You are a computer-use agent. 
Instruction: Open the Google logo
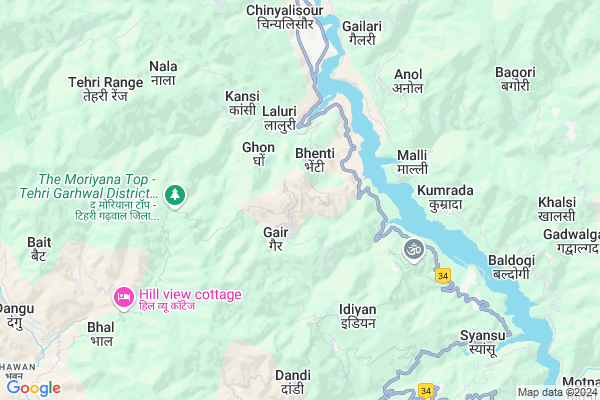(34, 388)
